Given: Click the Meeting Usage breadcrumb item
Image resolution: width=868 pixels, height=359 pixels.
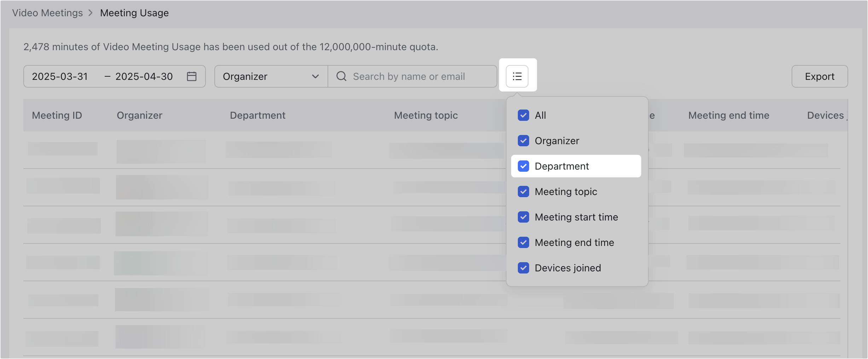Looking at the screenshot, I should [134, 13].
